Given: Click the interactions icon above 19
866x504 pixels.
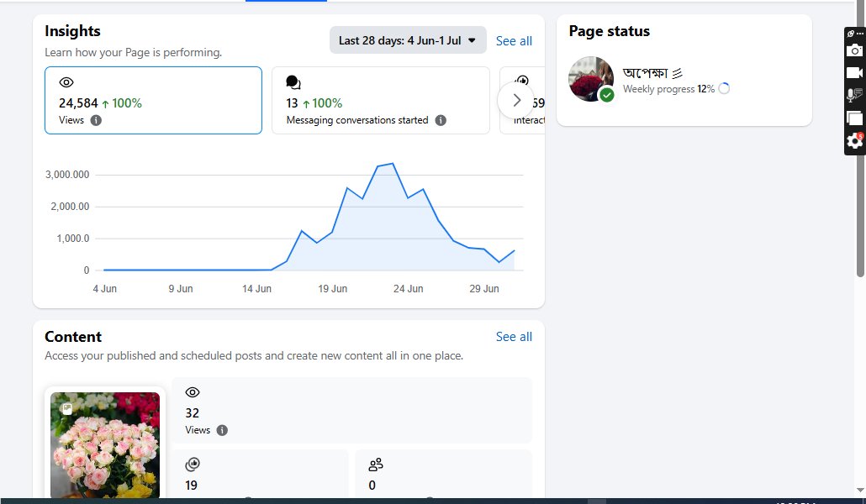Looking at the screenshot, I should 193,465.
